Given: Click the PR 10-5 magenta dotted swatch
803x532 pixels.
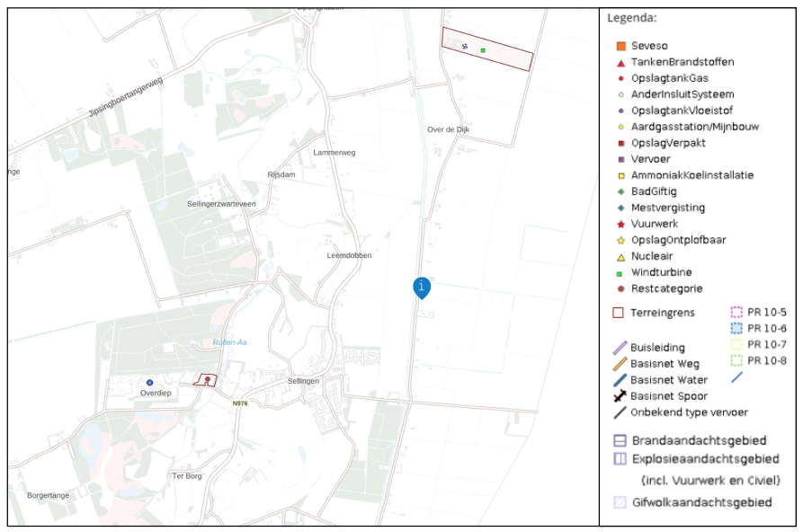Looking at the screenshot, I should coord(736,313).
